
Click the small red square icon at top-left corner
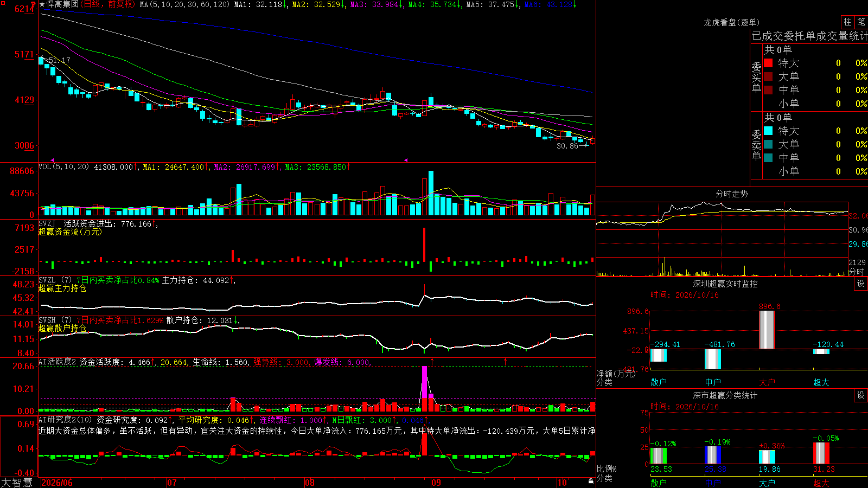[2, 2]
